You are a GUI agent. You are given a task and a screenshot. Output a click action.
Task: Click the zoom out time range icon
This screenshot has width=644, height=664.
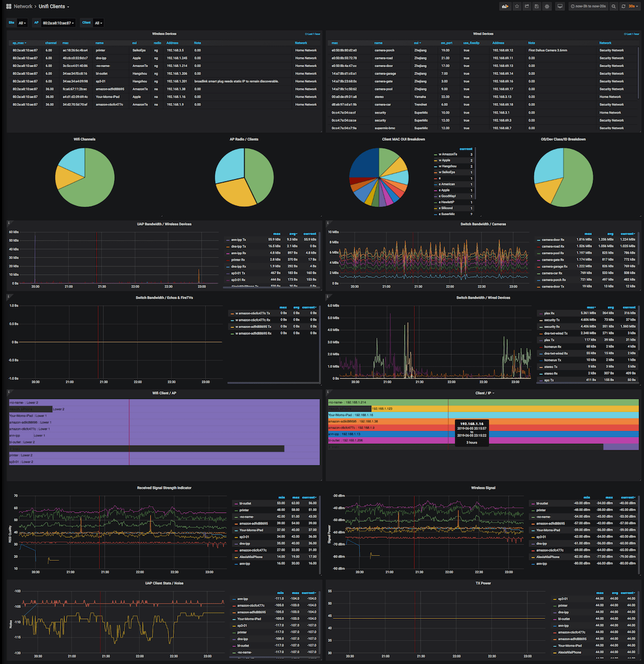tap(614, 6)
